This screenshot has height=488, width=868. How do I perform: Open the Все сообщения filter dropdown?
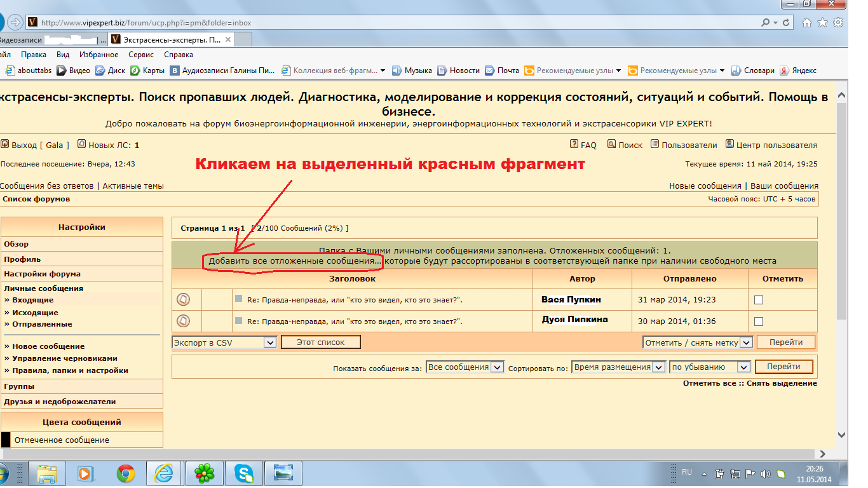pyautogui.click(x=498, y=367)
